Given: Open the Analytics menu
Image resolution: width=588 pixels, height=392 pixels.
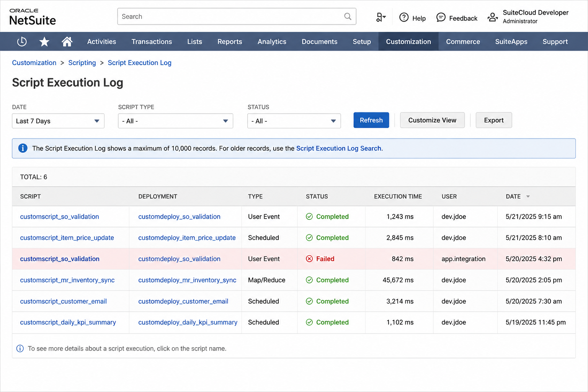Looking at the screenshot, I should [272, 41].
